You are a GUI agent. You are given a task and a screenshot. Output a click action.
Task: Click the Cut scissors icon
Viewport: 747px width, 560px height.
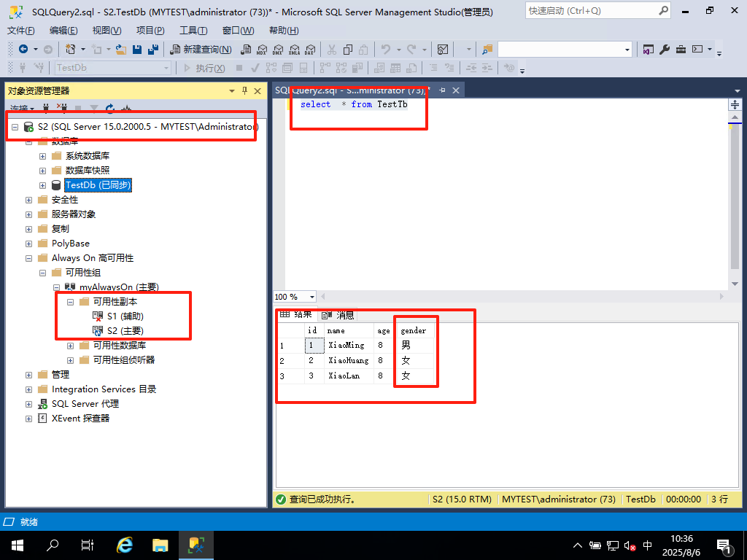point(332,49)
